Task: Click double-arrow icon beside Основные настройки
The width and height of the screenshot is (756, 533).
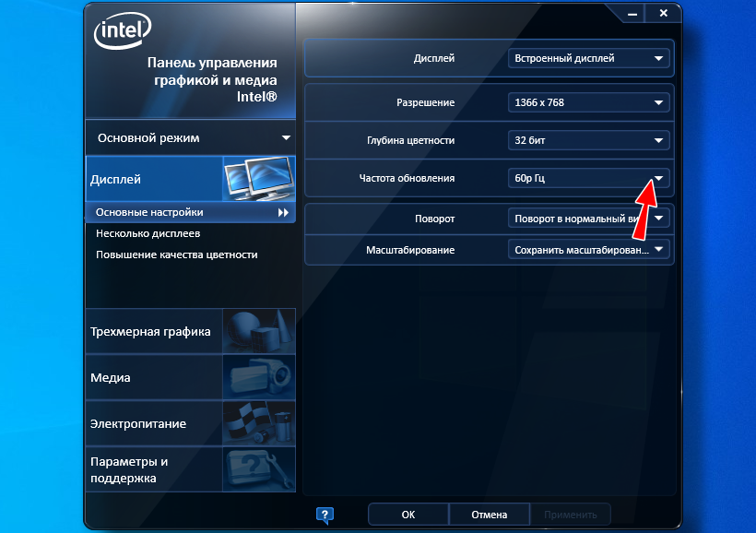Action: (284, 212)
